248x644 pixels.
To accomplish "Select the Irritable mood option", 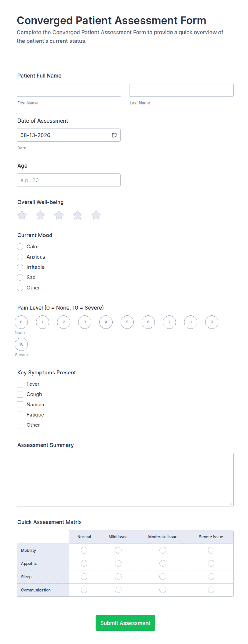I will 20,267.
